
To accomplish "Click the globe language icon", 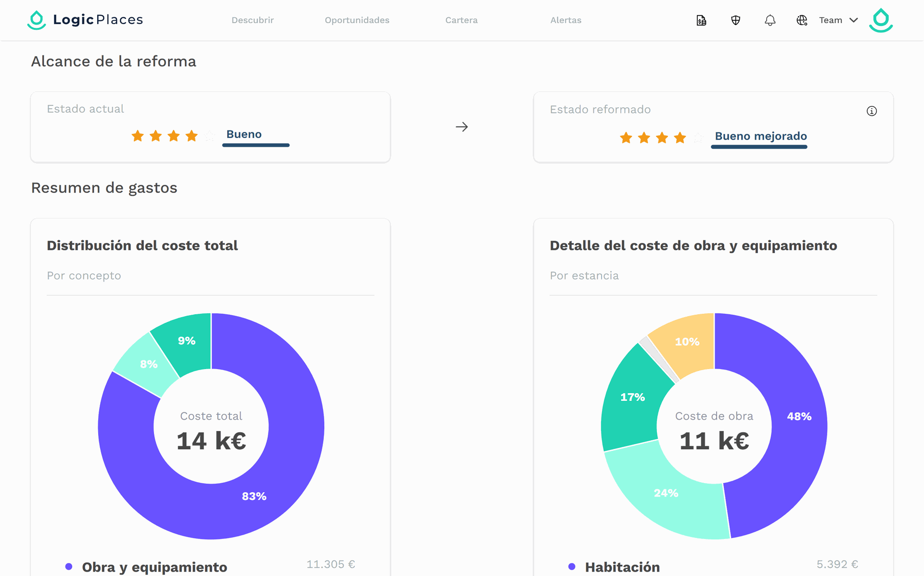I will click(x=802, y=20).
